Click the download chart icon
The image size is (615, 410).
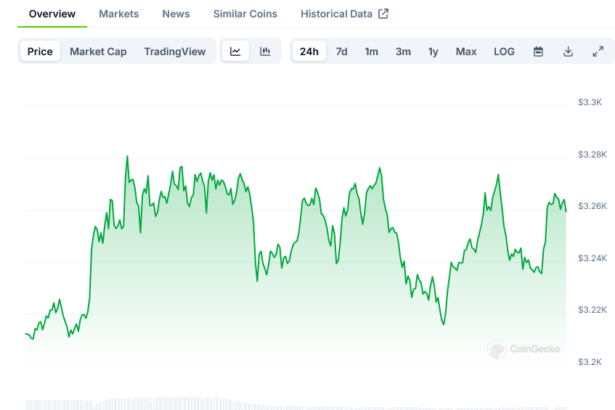click(x=568, y=51)
